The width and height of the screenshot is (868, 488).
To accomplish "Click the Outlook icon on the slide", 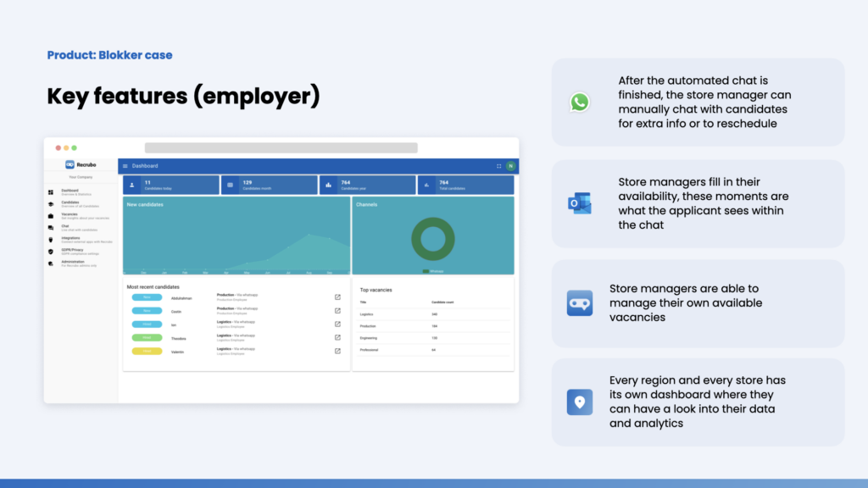I will (x=580, y=203).
